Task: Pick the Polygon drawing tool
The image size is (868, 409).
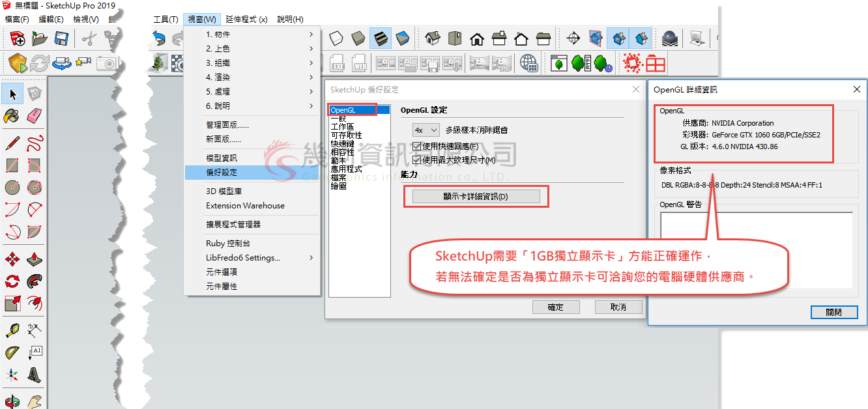Action: pos(35,188)
